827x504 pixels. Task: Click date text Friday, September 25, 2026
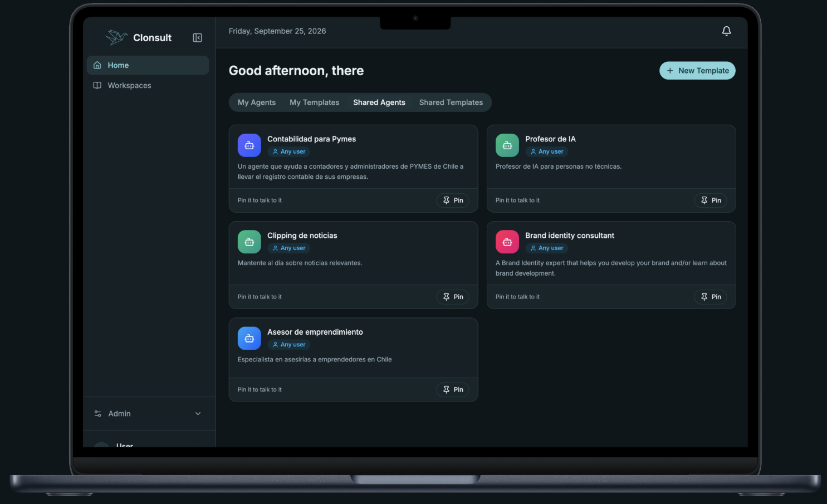click(x=277, y=31)
